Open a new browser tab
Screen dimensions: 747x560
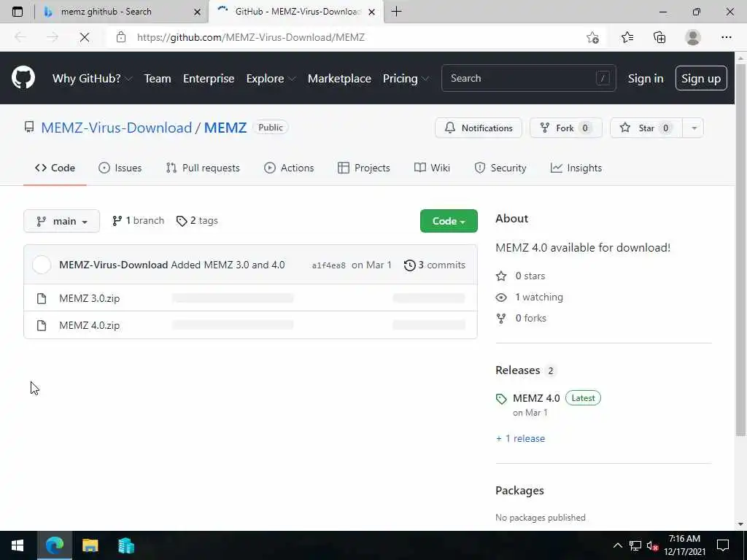click(396, 12)
